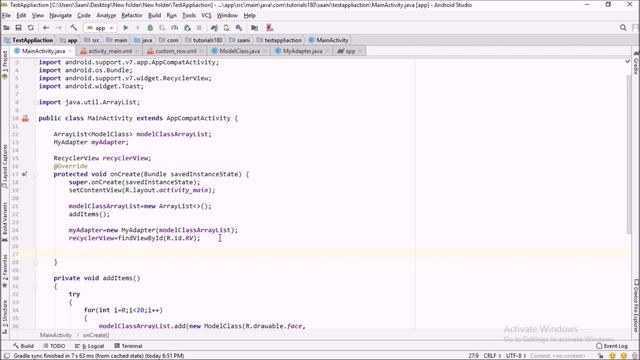Image resolution: width=640 pixels, height=360 pixels.
Task: Close the ModelClass.java tab
Action: click(265, 51)
